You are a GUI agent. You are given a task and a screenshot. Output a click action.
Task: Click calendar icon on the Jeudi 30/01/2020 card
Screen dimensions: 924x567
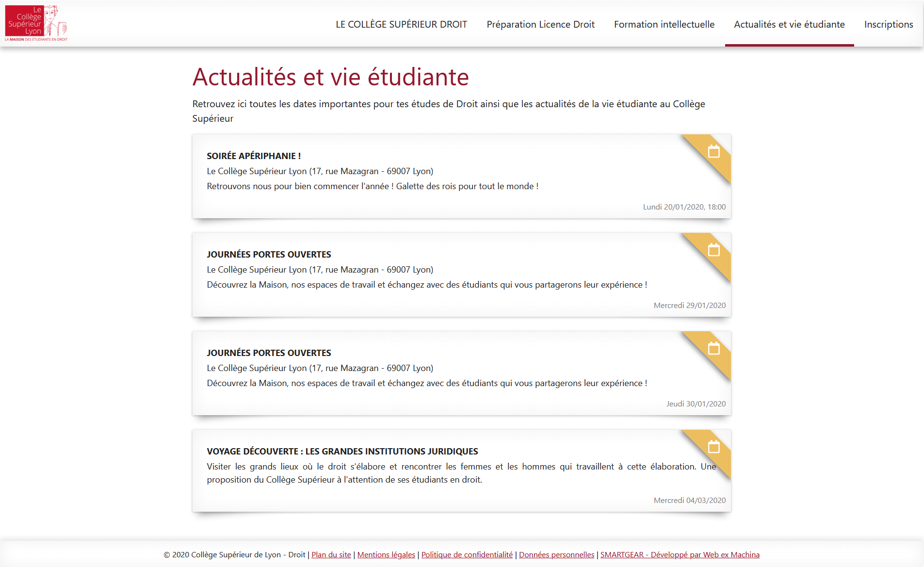tap(713, 348)
